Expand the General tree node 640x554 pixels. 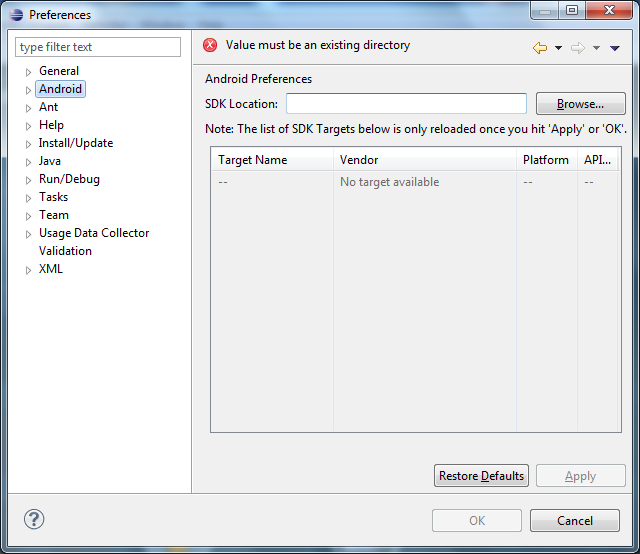click(x=28, y=72)
